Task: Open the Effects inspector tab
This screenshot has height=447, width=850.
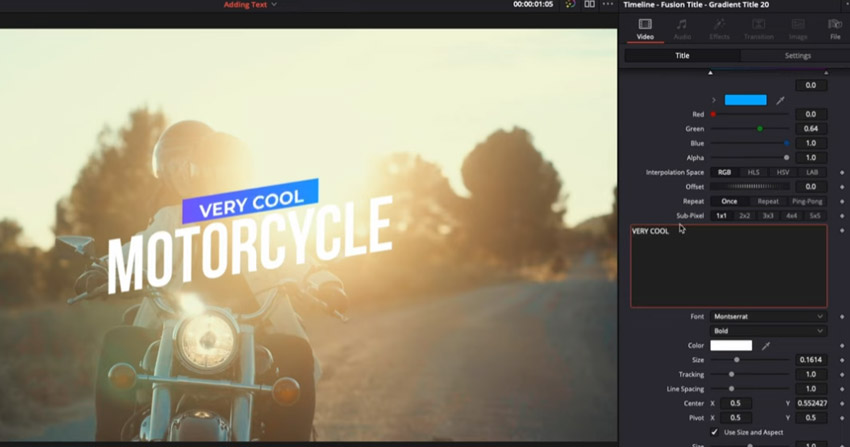Action: coord(719,29)
